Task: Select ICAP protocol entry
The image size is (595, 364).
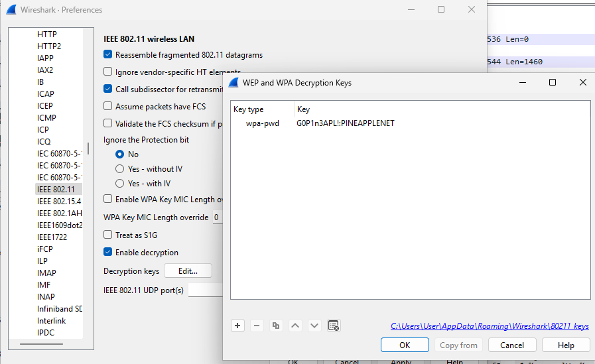Action: pyautogui.click(x=46, y=94)
